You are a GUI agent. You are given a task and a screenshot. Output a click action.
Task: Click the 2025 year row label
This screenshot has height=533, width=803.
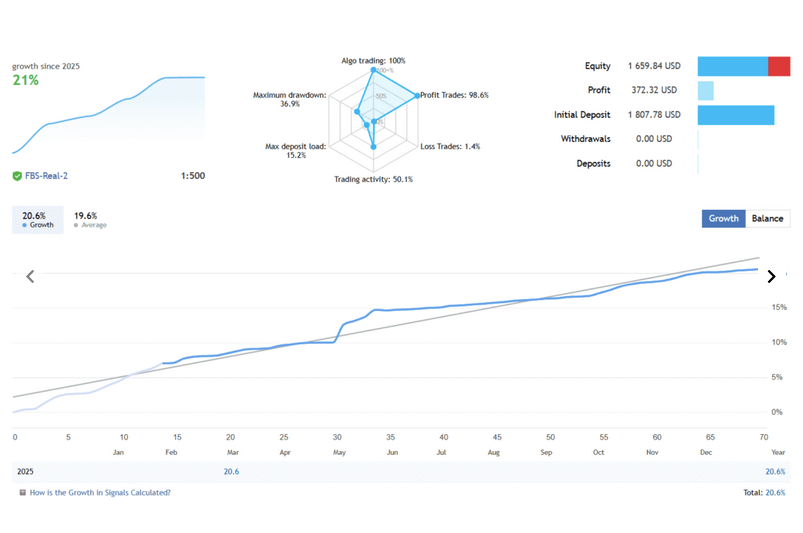point(25,472)
